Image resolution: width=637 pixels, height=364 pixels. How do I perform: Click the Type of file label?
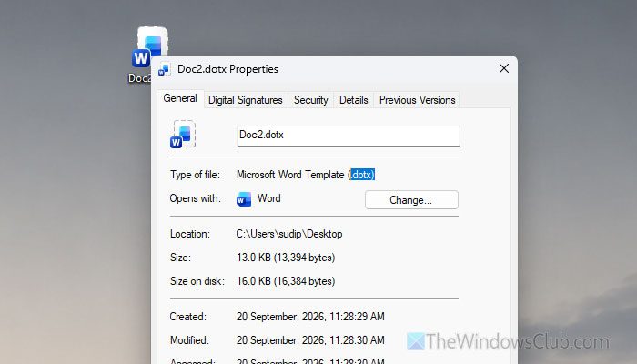(195, 175)
